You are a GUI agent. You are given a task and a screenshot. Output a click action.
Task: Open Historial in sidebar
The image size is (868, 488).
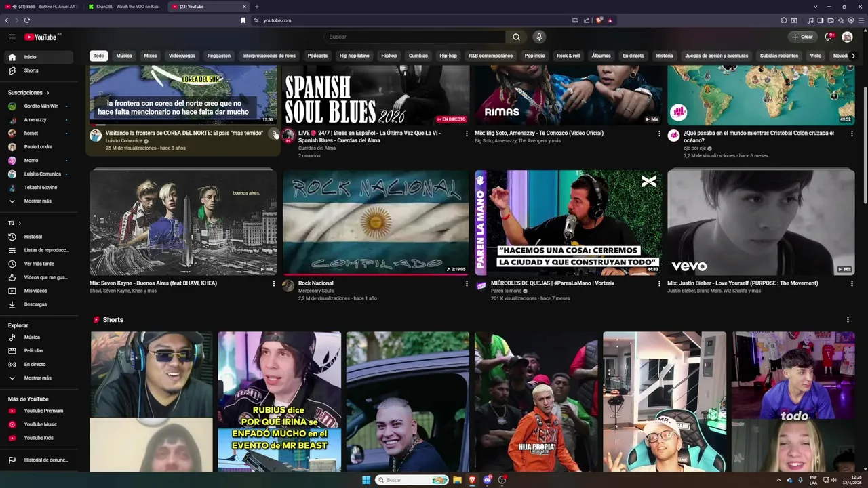38,237
